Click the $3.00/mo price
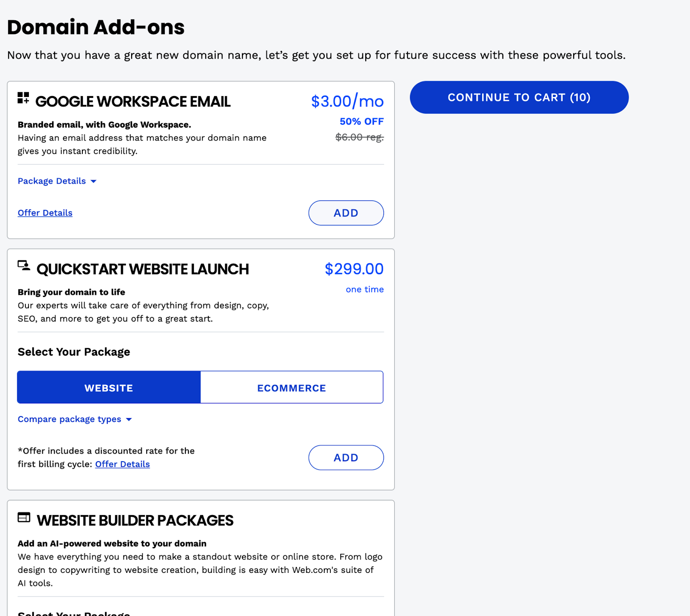Screen dimensions: 690x616 347,101
